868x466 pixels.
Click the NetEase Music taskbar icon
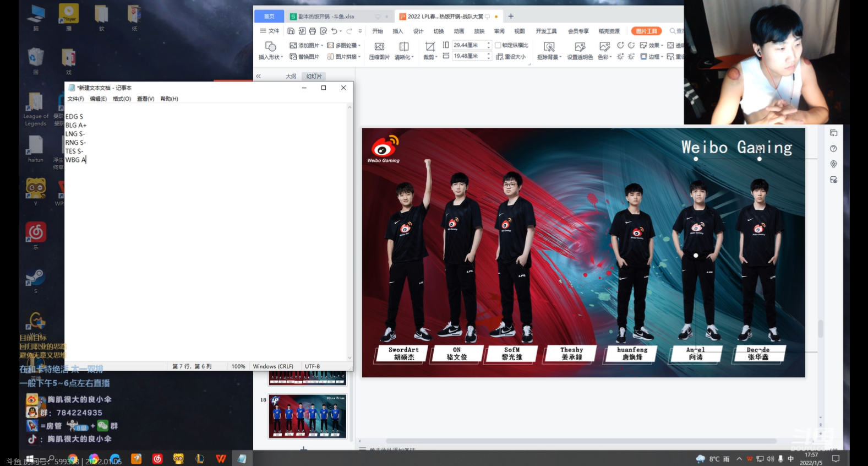(x=157, y=458)
